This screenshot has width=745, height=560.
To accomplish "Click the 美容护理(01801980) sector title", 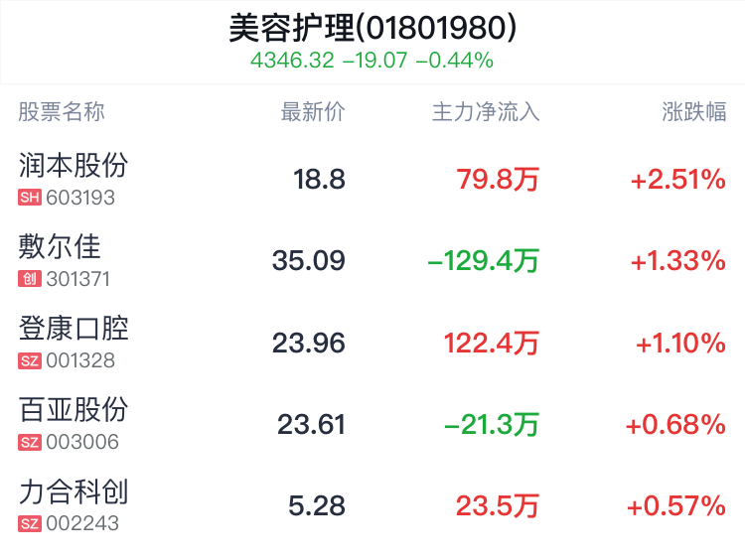I will click(372, 29).
